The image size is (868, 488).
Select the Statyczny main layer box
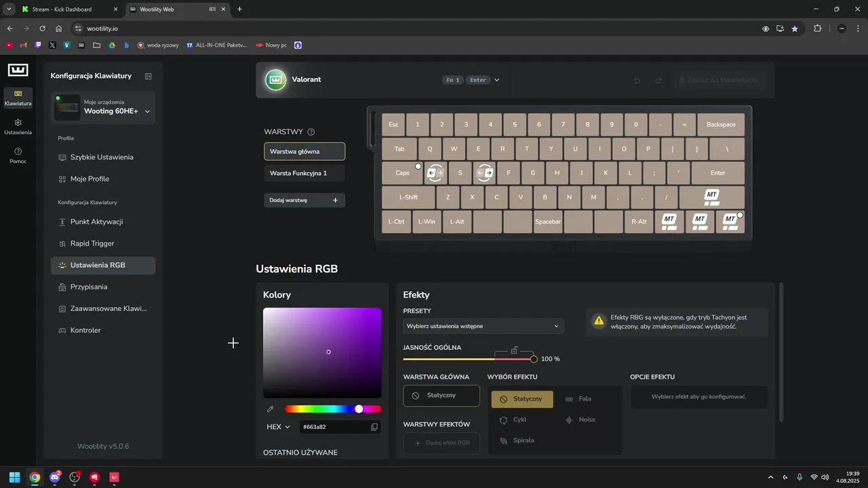click(x=441, y=396)
